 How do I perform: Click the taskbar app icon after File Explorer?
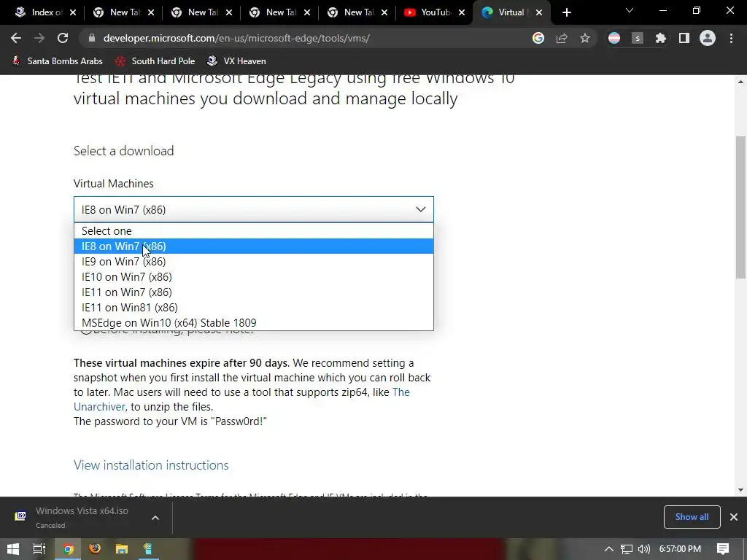click(148, 549)
